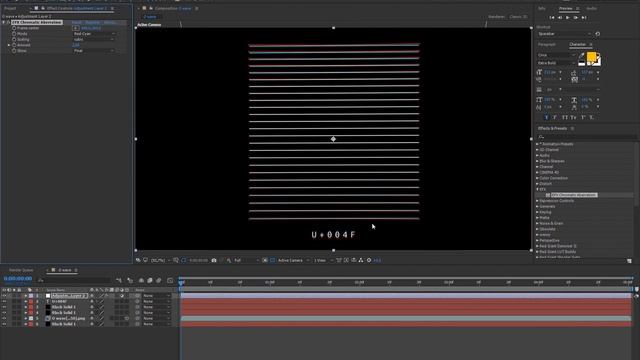Viewport: 640px width, 360px height.
Task: Expand Adjustment Layer 2 layer twirl arrow
Action: (x=25, y=296)
